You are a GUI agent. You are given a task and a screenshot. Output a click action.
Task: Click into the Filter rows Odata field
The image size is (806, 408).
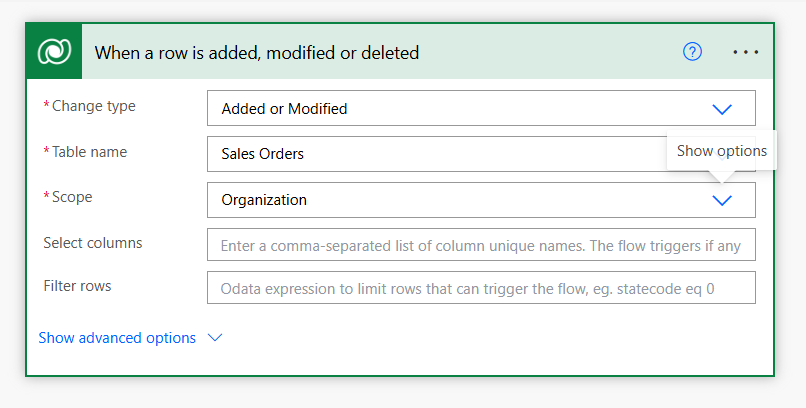pos(481,288)
